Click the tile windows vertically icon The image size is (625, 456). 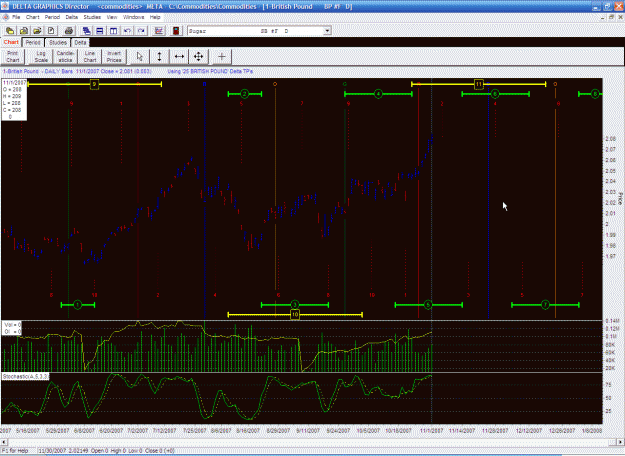[x=114, y=31]
